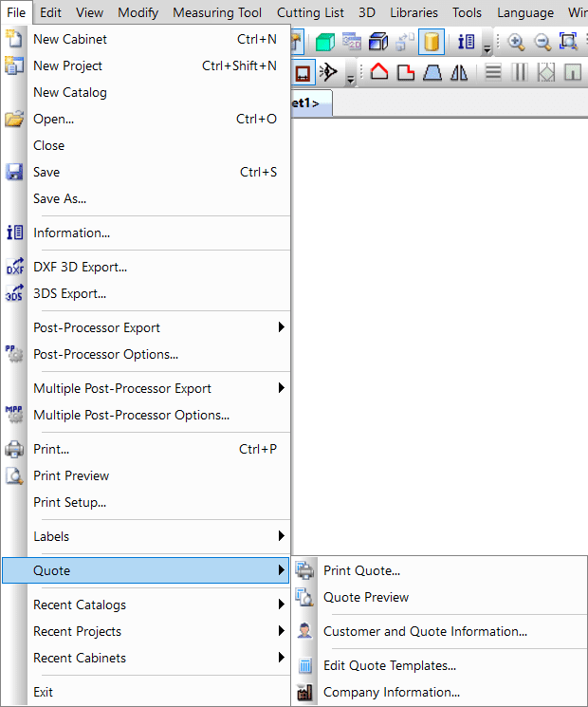Choose New Project menu entry
This screenshot has width=588, height=707.
(x=145, y=65)
